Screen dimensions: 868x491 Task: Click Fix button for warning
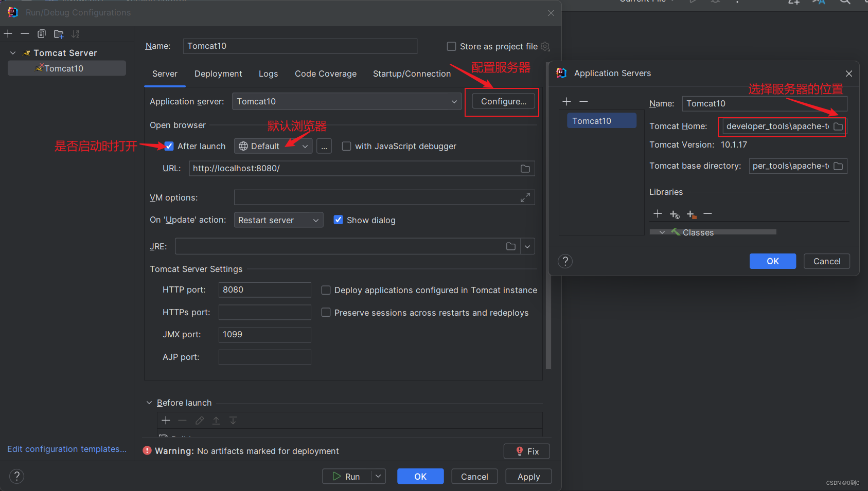[x=527, y=451]
